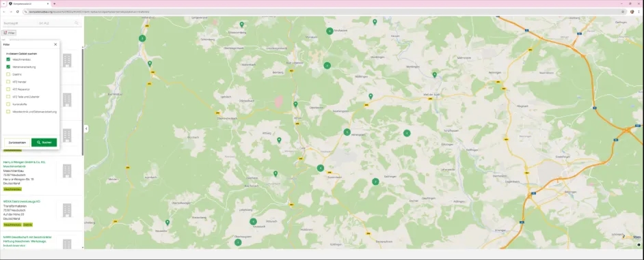Click the map pin near Weil der Stadt
This screenshot has width=644, height=260.
(435, 74)
